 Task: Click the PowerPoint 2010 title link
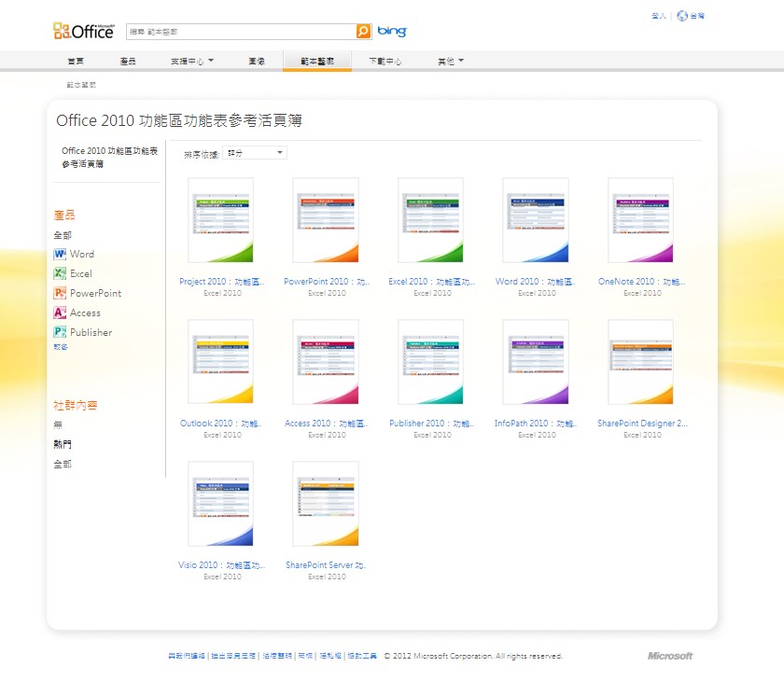tap(327, 282)
